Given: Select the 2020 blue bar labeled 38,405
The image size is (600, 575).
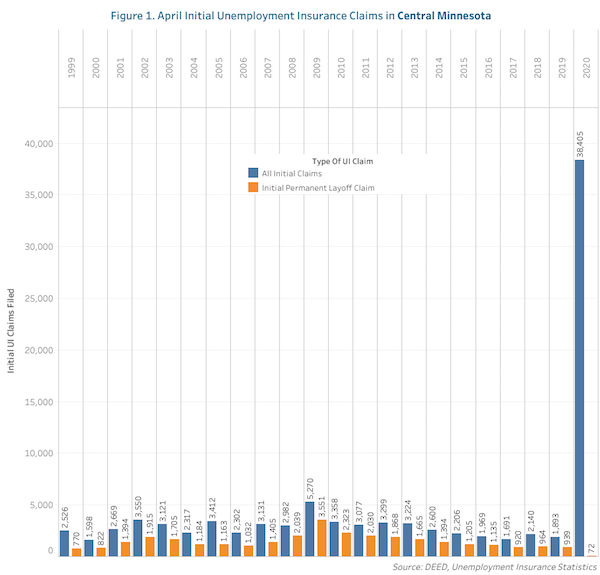Looking at the screenshot, I should [x=579, y=357].
